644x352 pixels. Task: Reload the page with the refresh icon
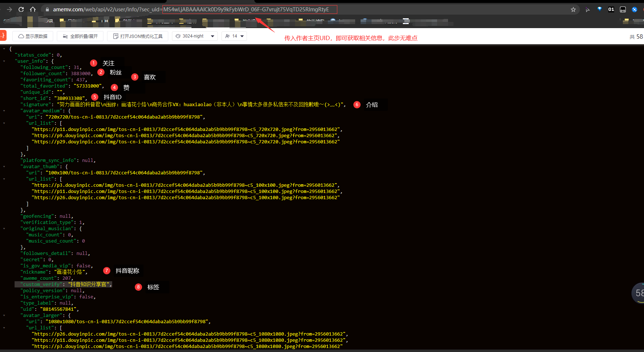point(21,9)
